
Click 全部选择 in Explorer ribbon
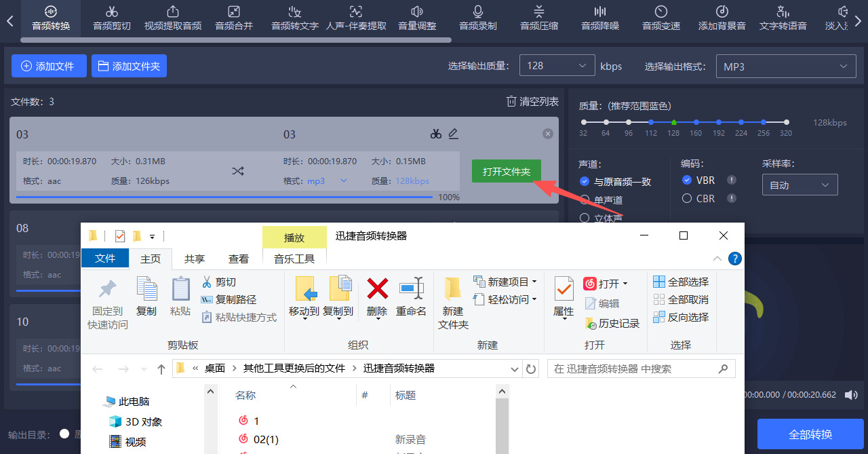click(x=681, y=282)
